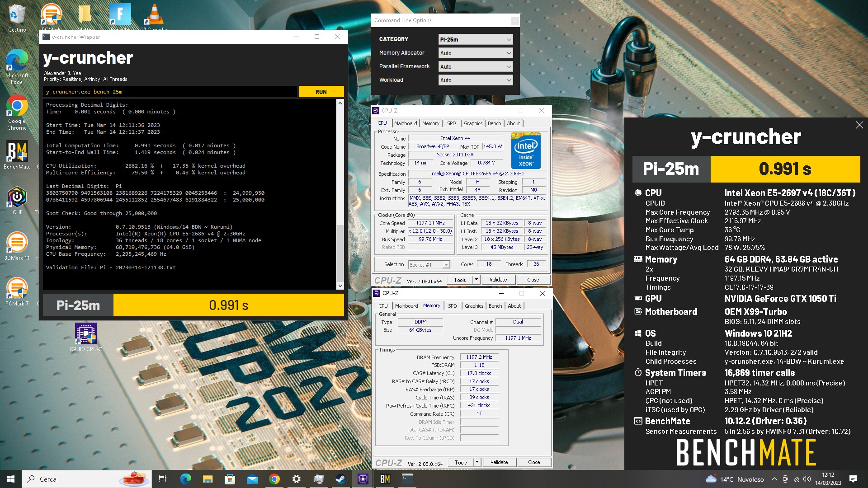Image resolution: width=868 pixels, height=488 pixels.
Task: Click the Pi-25m result bar in wrapper
Action: 193,305
